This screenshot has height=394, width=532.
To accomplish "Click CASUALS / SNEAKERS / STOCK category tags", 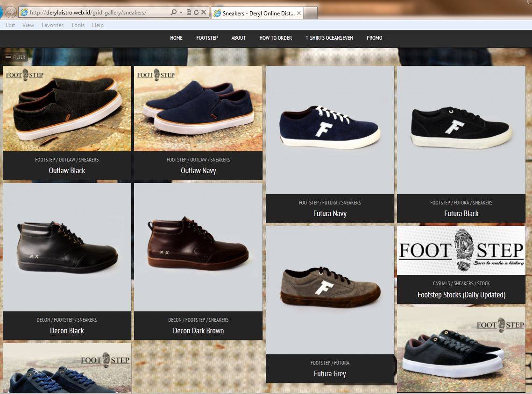I will [461, 283].
